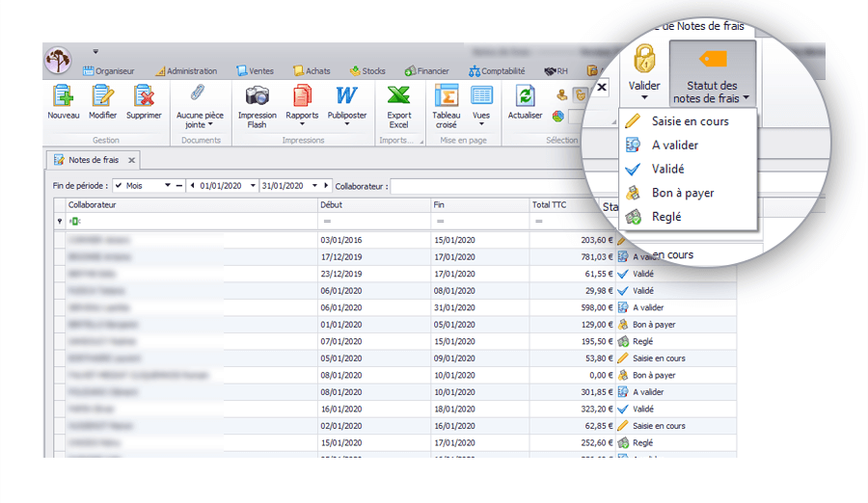Open the Publiposter dropdown

coord(346,124)
